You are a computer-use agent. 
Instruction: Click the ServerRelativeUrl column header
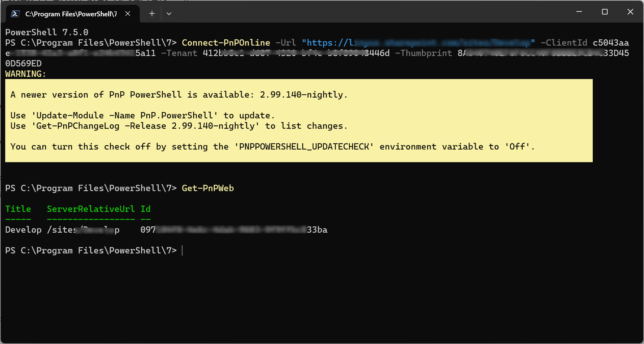click(91, 209)
